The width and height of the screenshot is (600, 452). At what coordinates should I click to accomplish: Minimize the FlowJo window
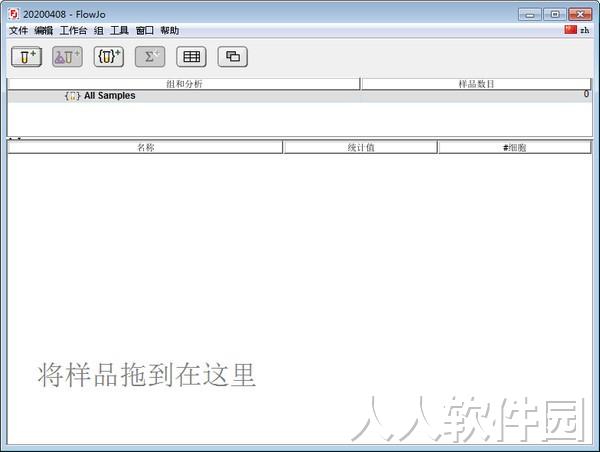click(x=530, y=15)
